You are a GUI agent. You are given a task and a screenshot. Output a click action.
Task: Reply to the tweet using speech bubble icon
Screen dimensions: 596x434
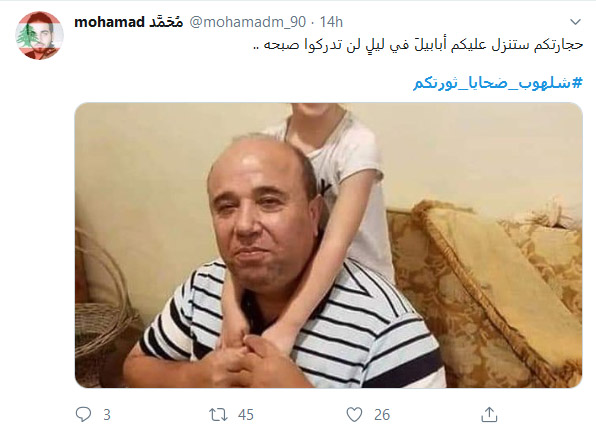coord(84,414)
